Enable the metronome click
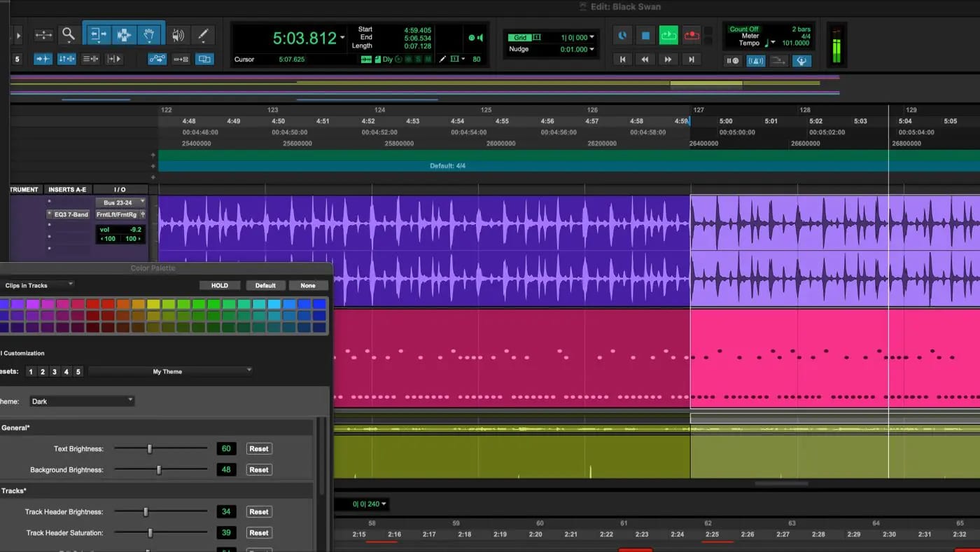The height and width of the screenshot is (552, 980). tap(756, 61)
